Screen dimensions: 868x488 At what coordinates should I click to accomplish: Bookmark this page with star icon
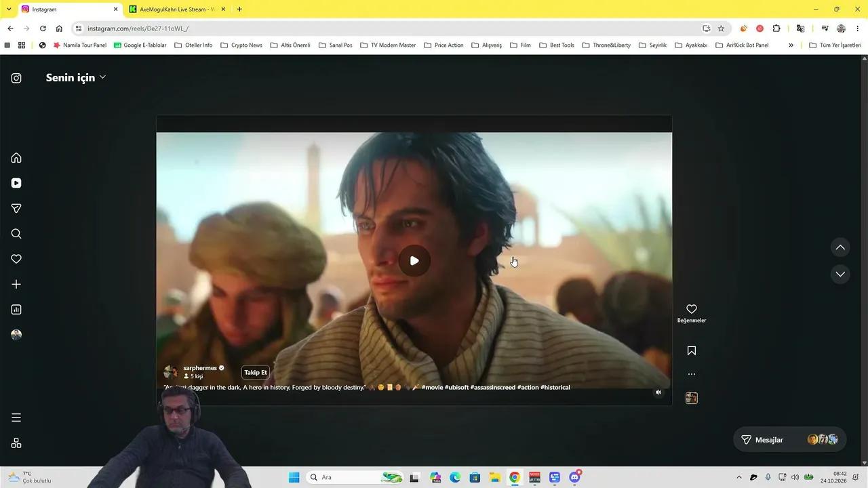point(721,28)
